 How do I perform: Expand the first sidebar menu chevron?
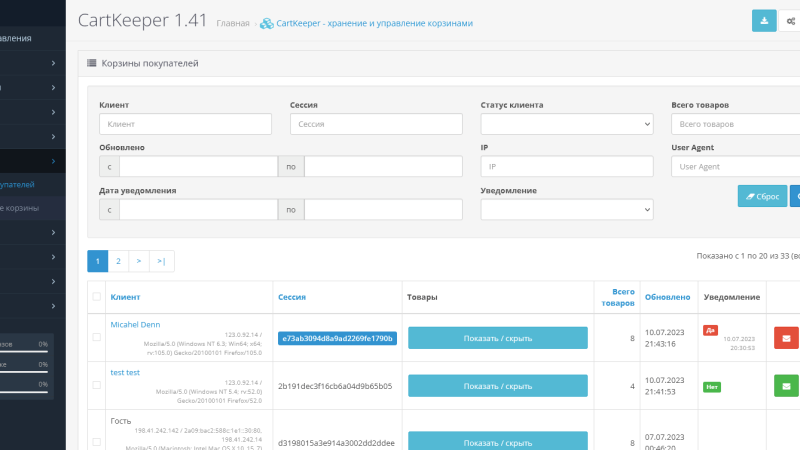click(x=53, y=63)
